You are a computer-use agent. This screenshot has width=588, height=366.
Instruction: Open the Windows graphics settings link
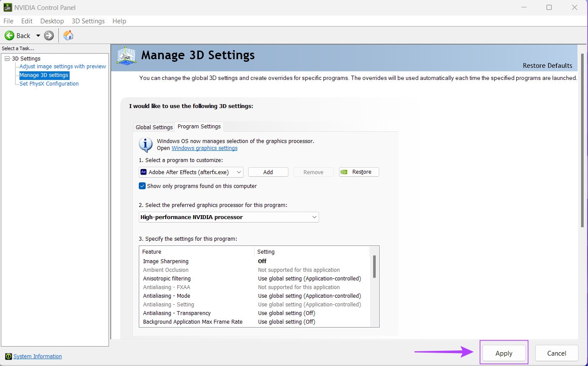click(205, 148)
